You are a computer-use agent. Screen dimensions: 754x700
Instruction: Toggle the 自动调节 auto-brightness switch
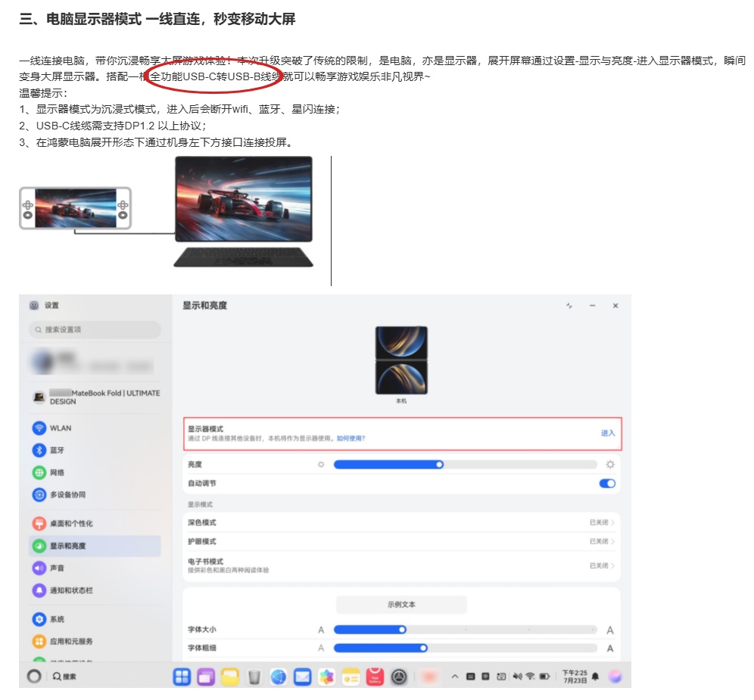click(x=607, y=484)
